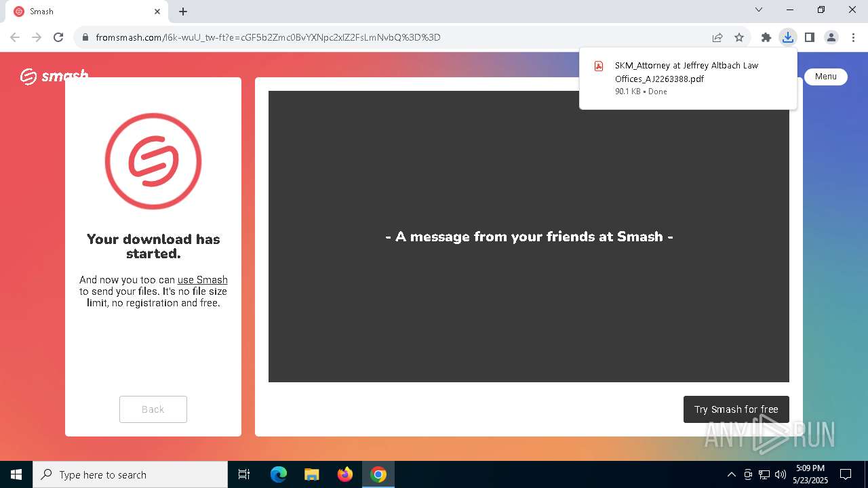This screenshot has width=868, height=488.
Task: Open the taskbar clock 5:09 PM
Action: [810, 474]
